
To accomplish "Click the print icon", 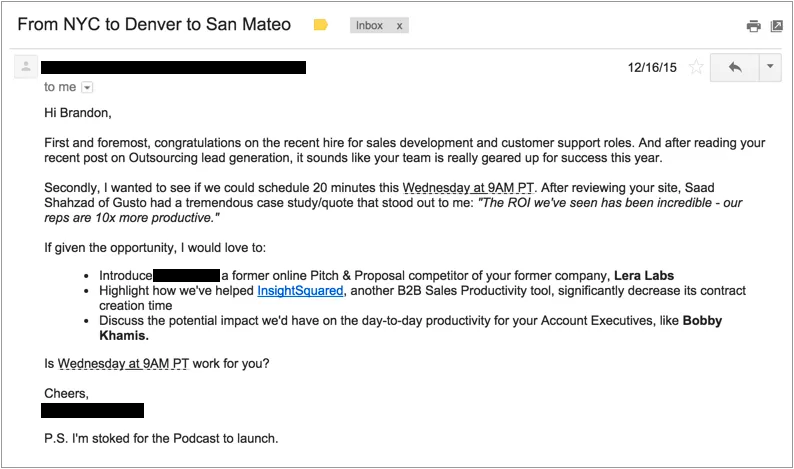I will (753, 26).
